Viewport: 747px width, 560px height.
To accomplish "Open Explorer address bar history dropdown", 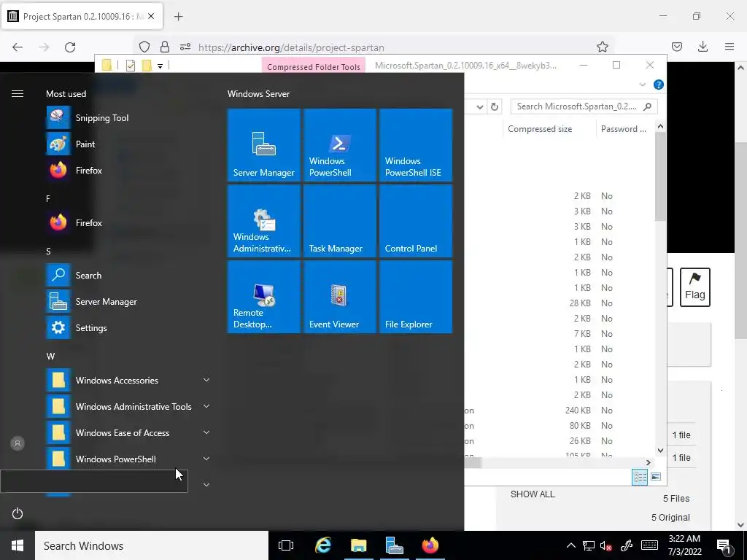I will coord(480,106).
